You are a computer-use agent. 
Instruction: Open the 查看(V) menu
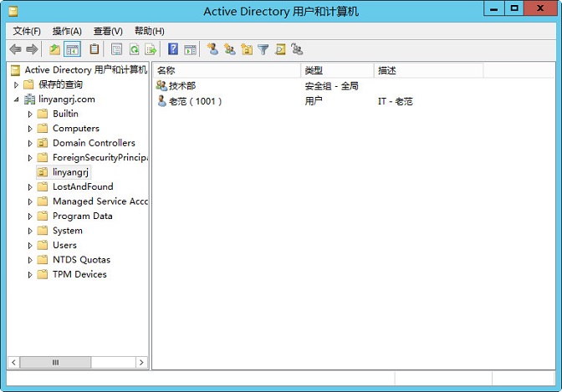point(108,31)
